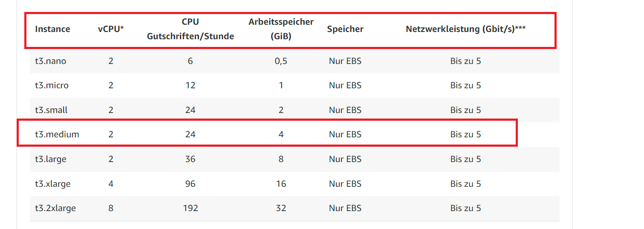Click the t3.large instance name

tap(50, 159)
